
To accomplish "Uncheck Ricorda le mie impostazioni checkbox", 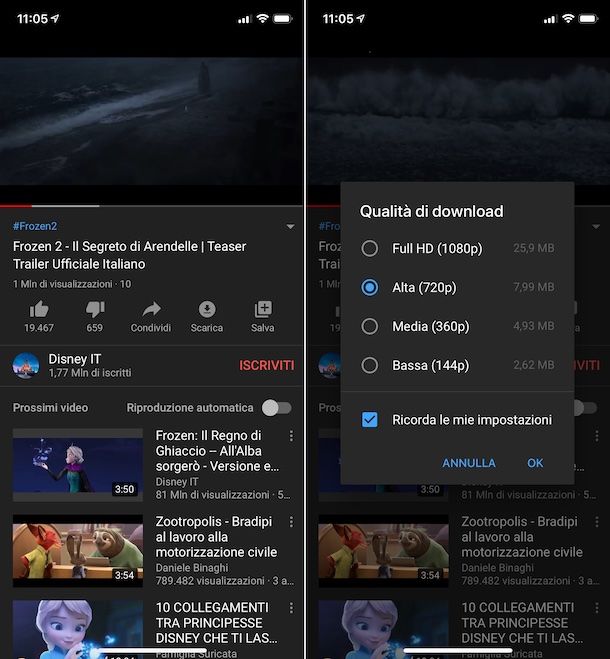I will (370, 419).
